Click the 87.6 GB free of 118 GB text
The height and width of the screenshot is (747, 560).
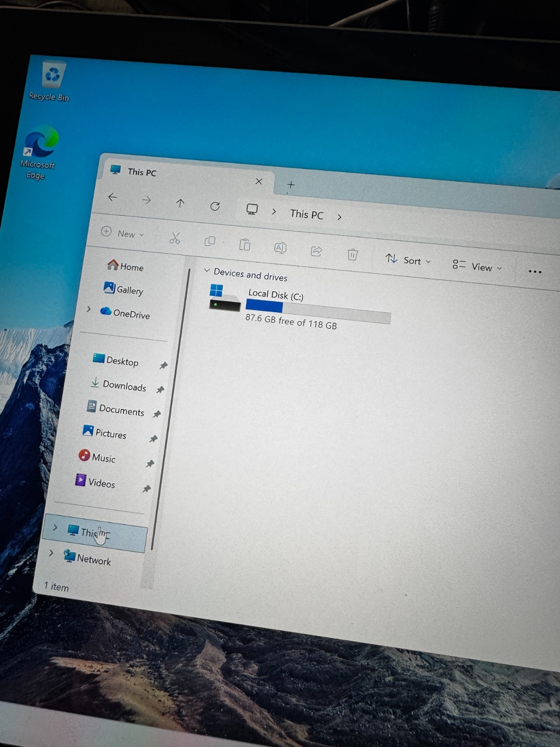(x=291, y=322)
